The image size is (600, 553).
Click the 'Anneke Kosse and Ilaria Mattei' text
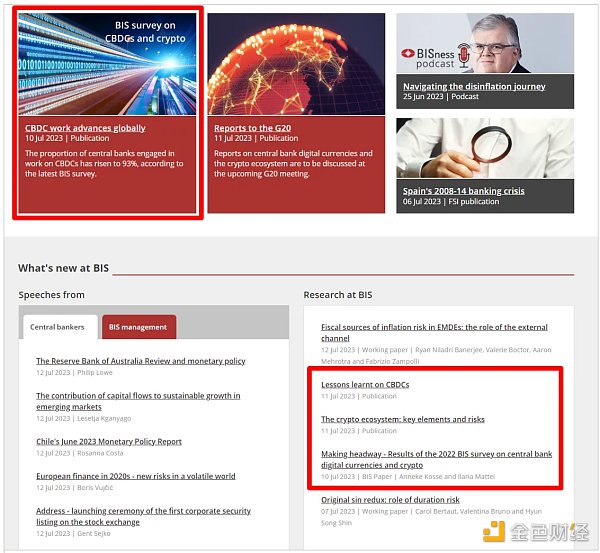tap(447, 476)
